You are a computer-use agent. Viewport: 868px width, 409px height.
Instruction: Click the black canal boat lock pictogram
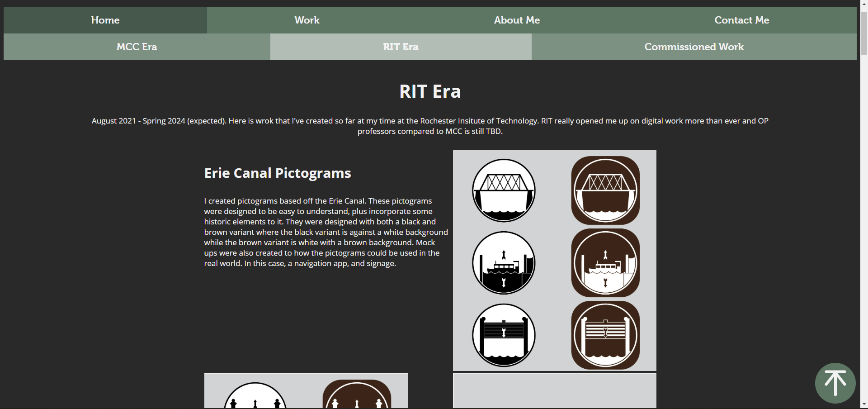pos(504,263)
